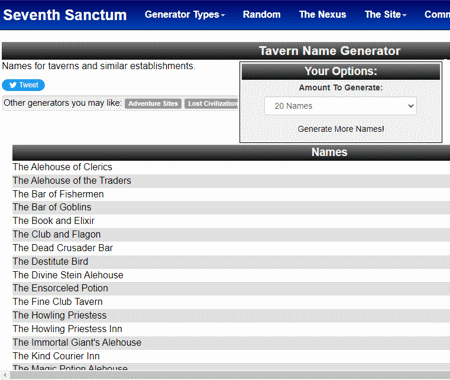Select The Dead Crusader Bar name
Image resolution: width=450 pixels, height=380 pixels.
click(x=63, y=248)
